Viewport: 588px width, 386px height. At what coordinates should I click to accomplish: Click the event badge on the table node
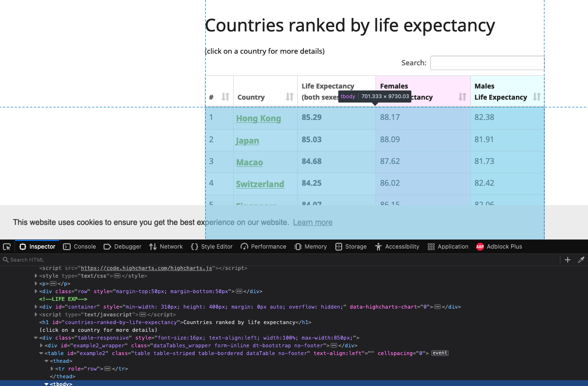tap(440, 353)
